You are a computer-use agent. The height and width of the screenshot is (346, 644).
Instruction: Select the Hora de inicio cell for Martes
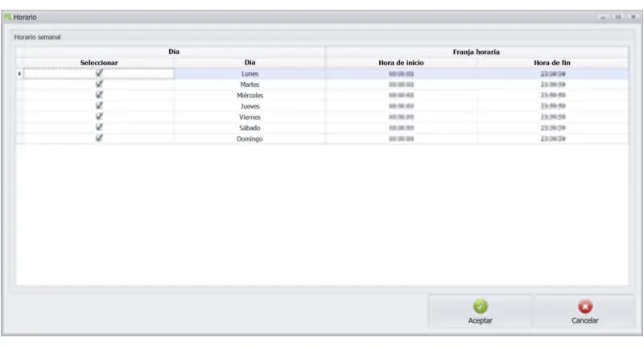(x=401, y=84)
